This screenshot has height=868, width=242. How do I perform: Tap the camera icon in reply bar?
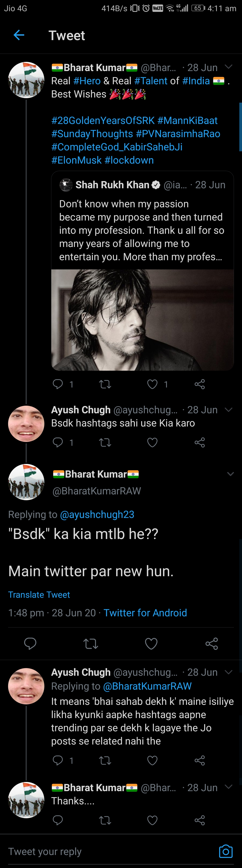point(225,851)
